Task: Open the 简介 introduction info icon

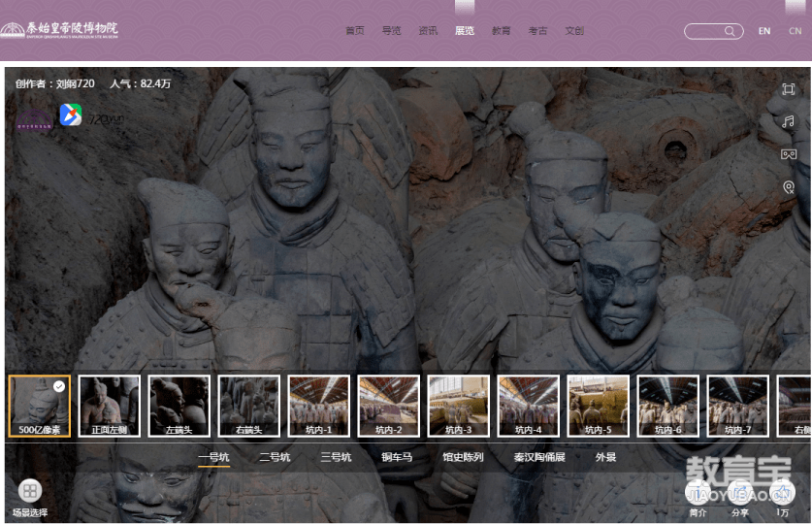Action: (698, 492)
